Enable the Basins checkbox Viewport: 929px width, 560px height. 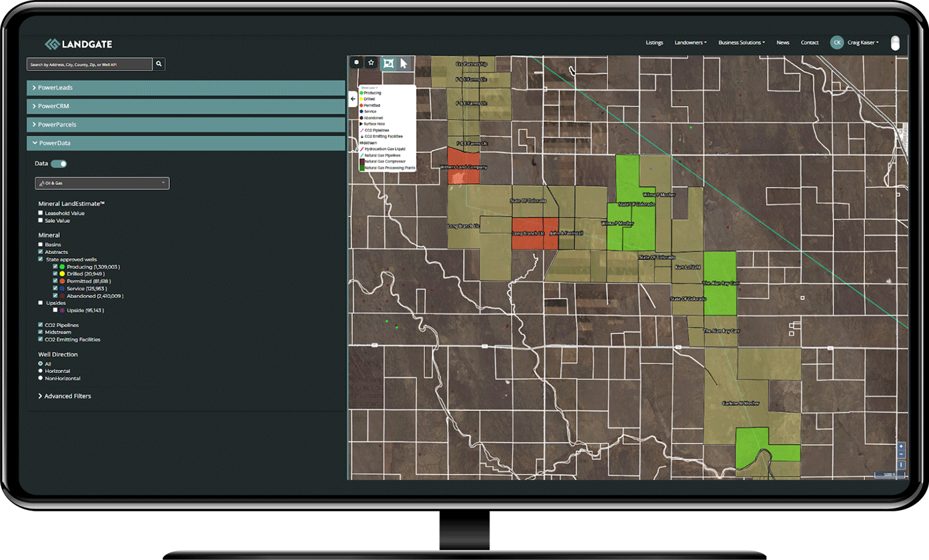pyautogui.click(x=41, y=245)
